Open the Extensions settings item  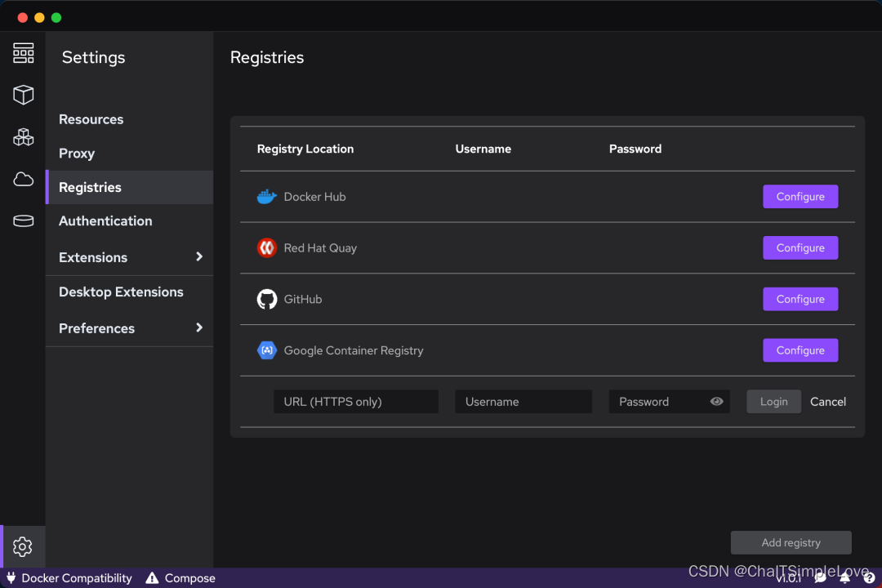pos(129,257)
